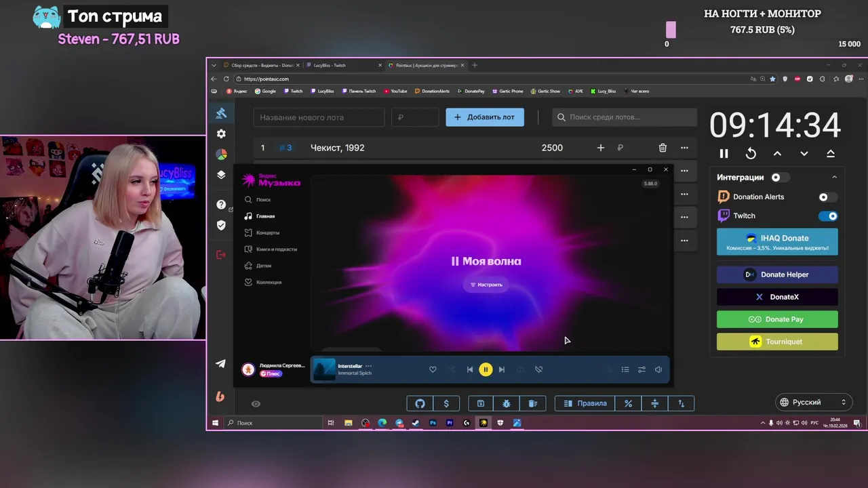
Task: Pause playback with yellow button in Yandex Music
Action: point(486,369)
